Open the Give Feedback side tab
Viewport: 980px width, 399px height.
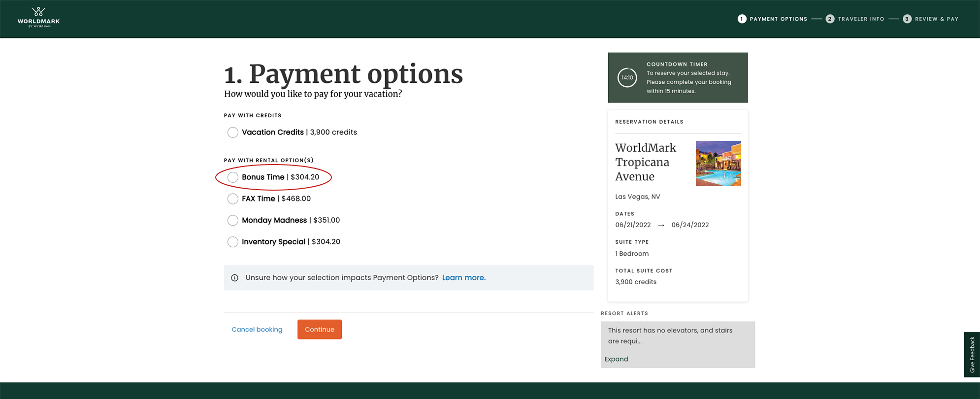click(972, 355)
